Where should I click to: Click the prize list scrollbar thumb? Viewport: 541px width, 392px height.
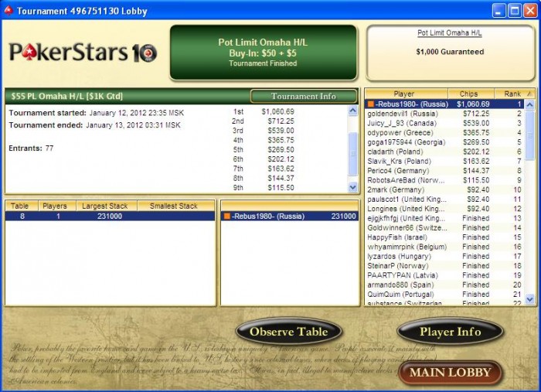click(x=352, y=154)
